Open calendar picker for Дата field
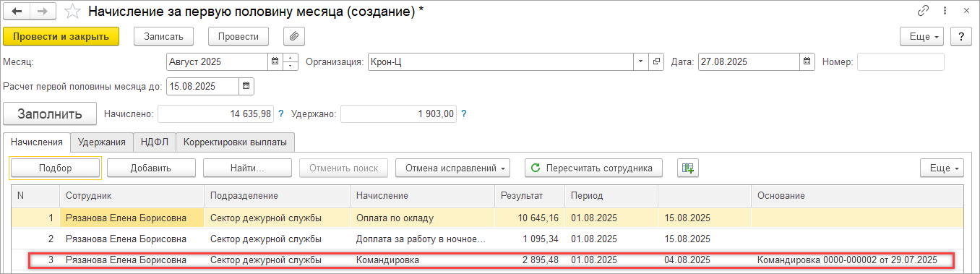This screenshot has height=274, width=980. click(808, 62)
